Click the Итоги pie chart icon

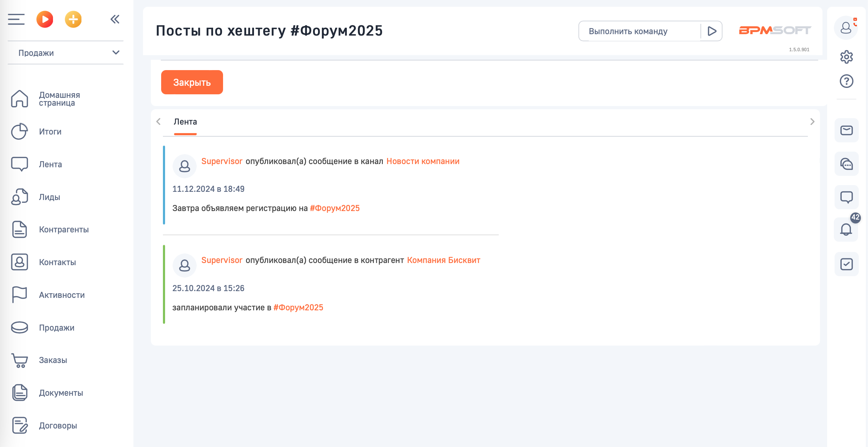[x=20, y=131]
